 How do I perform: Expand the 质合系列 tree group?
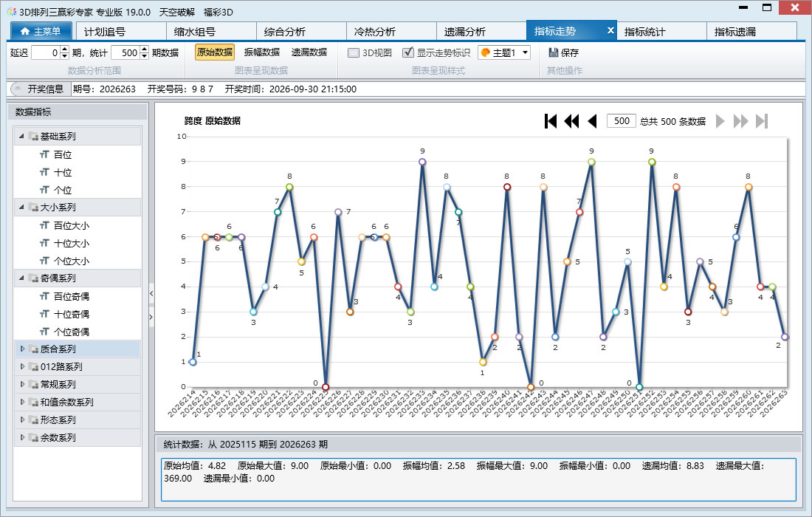point(22,349)
